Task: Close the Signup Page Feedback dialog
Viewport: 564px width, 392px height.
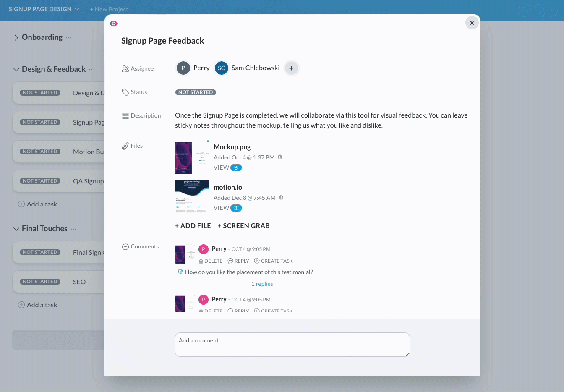Action: click(472, 23)
